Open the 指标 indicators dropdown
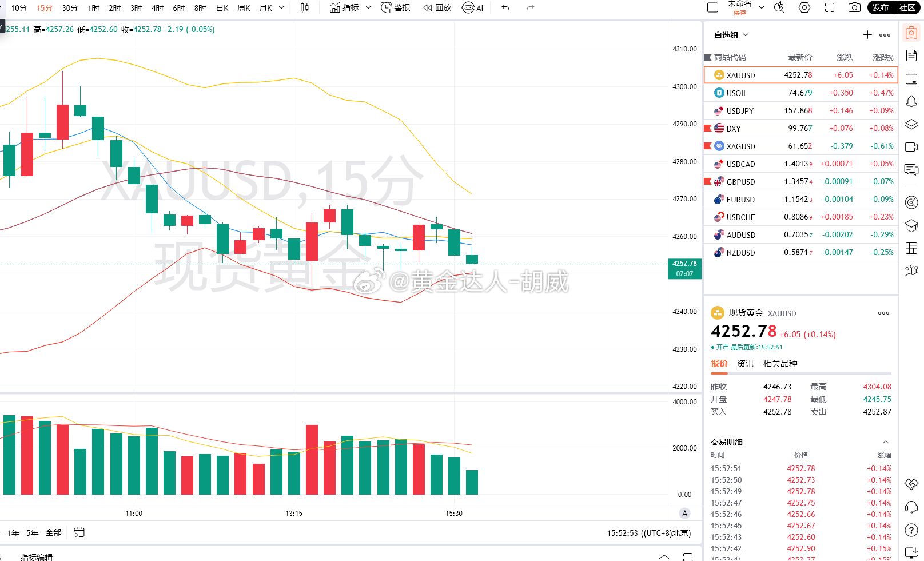 point(351,7)
